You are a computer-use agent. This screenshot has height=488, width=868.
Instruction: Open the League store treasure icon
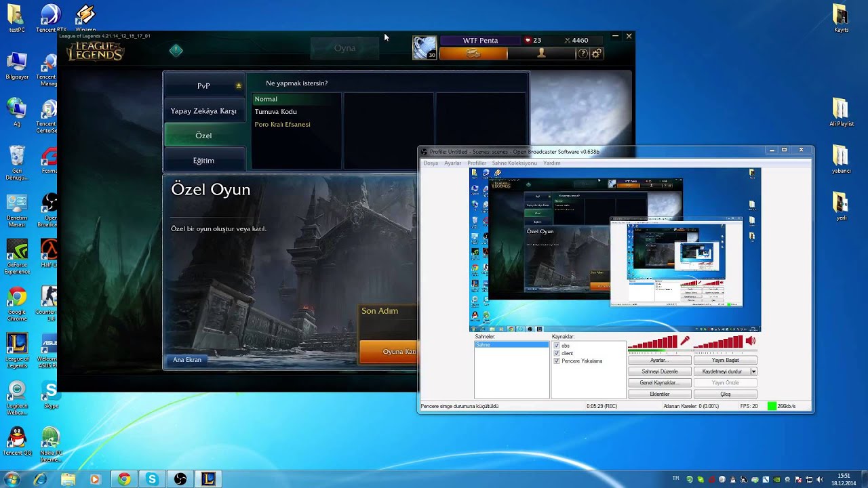[x=473, y=54]
